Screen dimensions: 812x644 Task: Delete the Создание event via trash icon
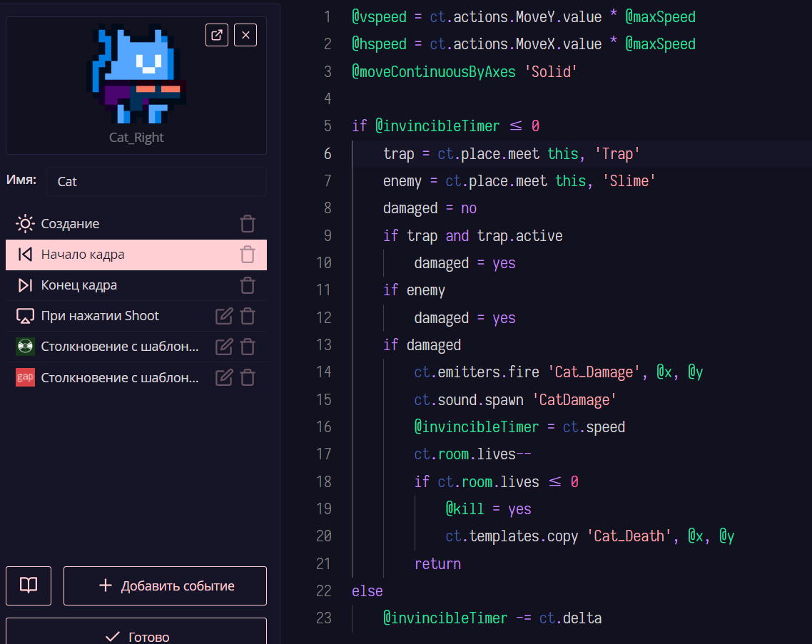click(x=248, y=223)
